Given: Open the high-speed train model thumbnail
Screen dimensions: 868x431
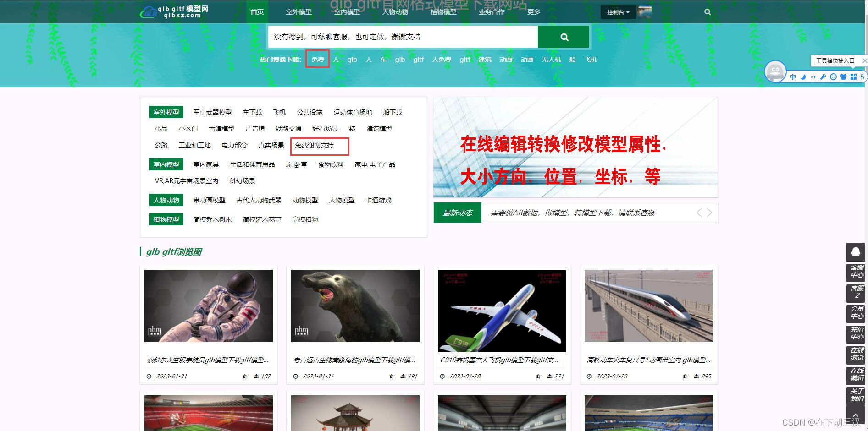Looking at the screenshot, I should 649,306.
